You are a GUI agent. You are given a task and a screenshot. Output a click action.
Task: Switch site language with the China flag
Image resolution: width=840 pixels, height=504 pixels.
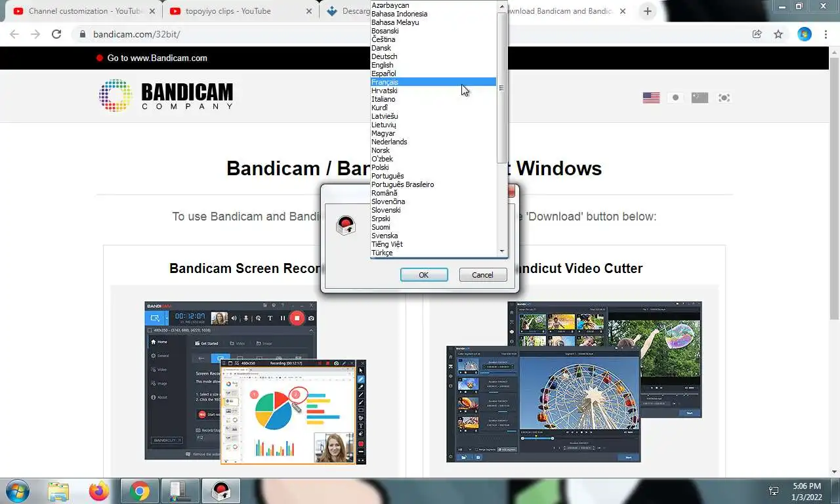(x=700, y=98)
